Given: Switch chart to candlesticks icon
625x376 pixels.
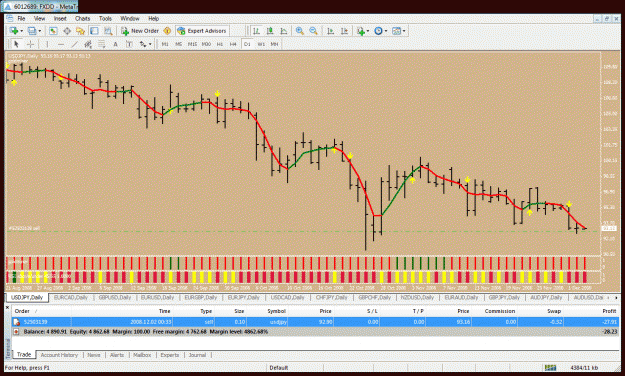Looking at the screenshot, I should tap(270, 31).
